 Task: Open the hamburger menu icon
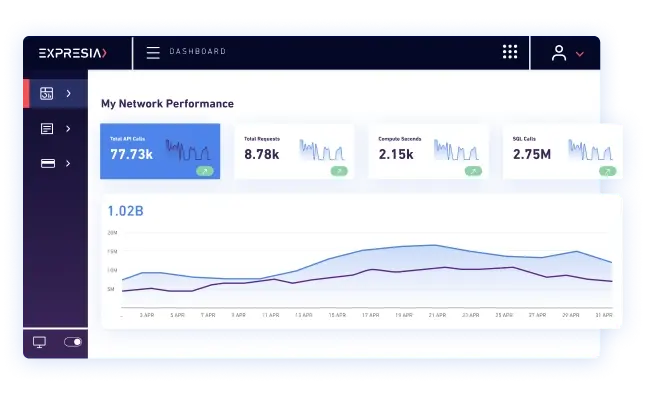153,53
